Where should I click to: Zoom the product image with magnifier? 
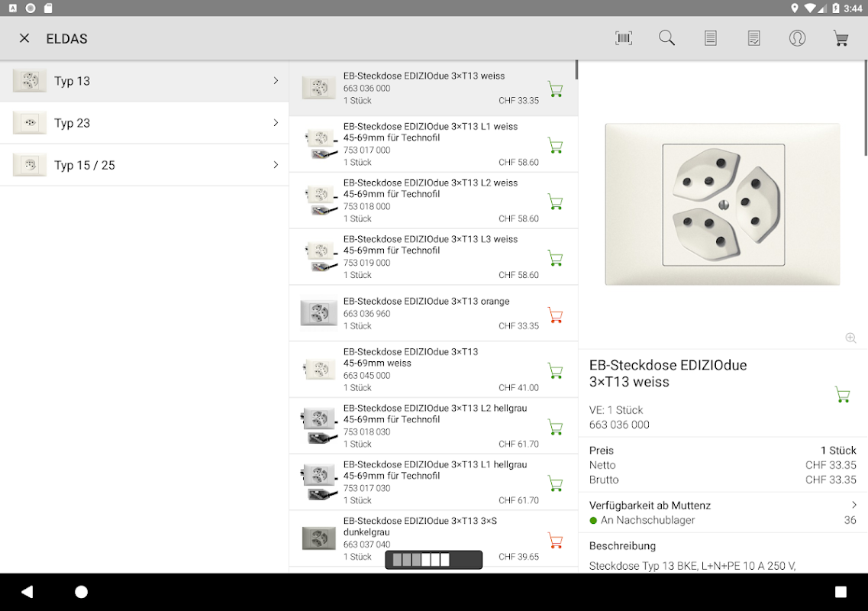tap(851, 338)
